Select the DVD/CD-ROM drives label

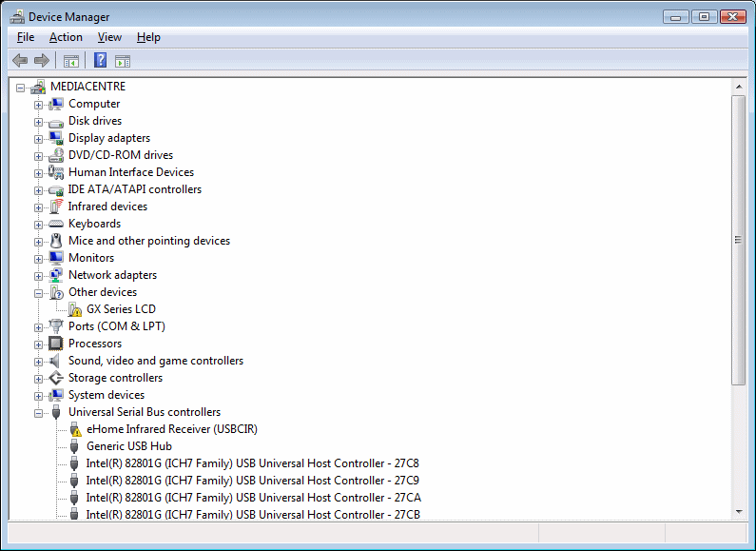click(121, 155)
